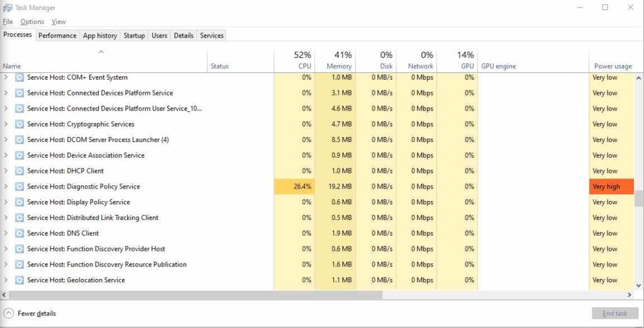Image resolution: width=644 pixels, height=328 pixels.
Task: Click the scroll down arrow
Action: pyautogui.click(x=639, y=285)
